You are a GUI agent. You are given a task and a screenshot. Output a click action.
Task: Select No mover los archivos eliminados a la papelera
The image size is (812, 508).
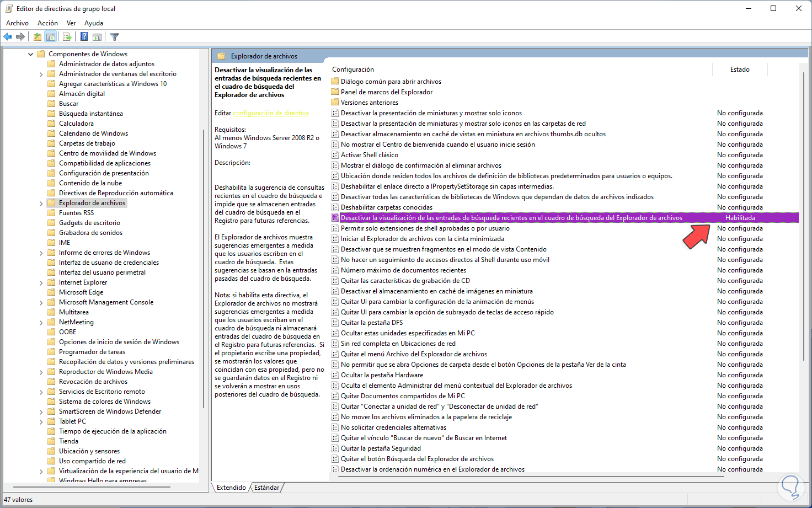click(x=426, y=417)
